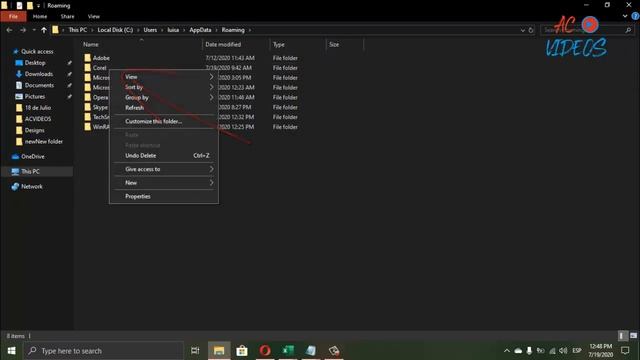640x360 pixels.
Task: Open OneDrive in navigation pane
Action: 33,156
